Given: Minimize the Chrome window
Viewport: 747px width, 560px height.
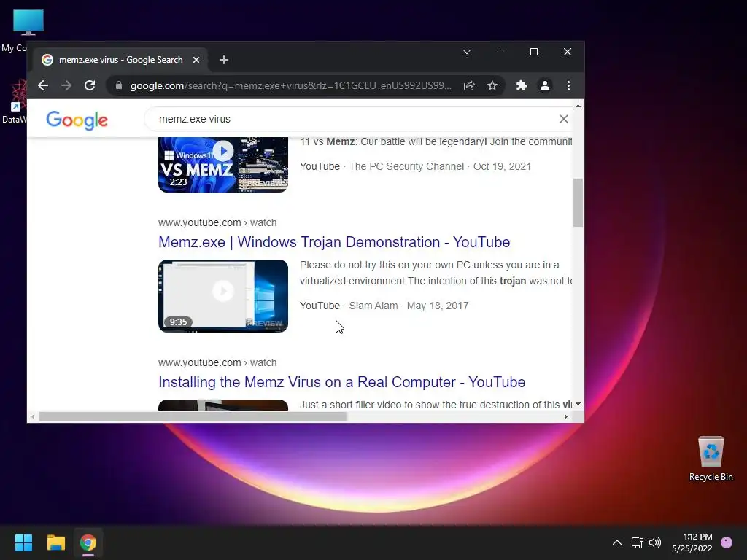Looking at the screenshot, I should (x=500, y=52).
